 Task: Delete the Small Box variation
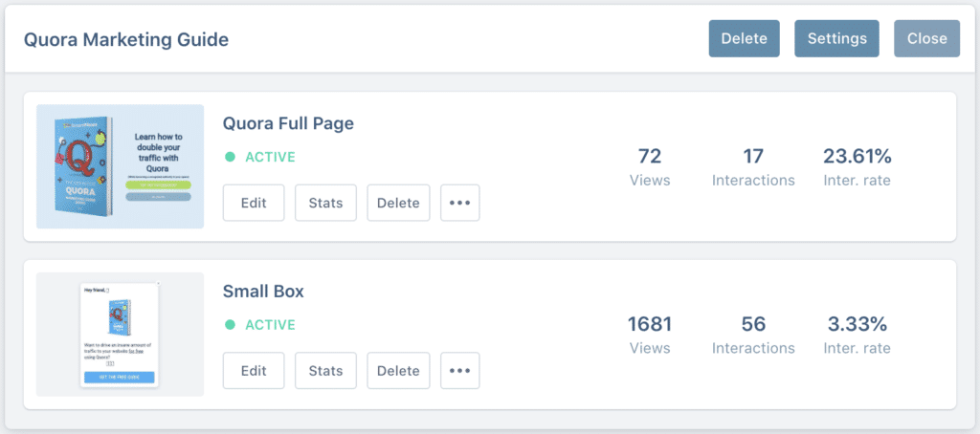pos(398,370)
